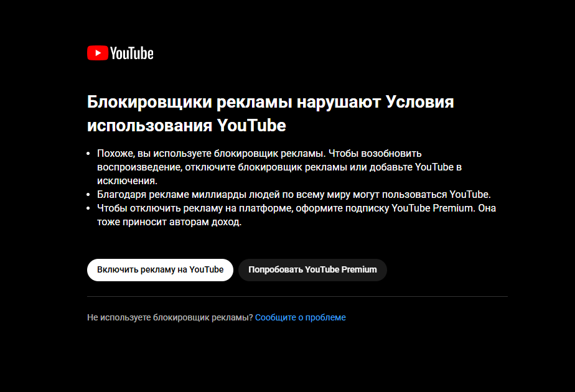Image resolution: width=575 pixels, height=392 pixels.
Task: Click the line "тоже приносит авторам доход."
Action: [169, 222]
